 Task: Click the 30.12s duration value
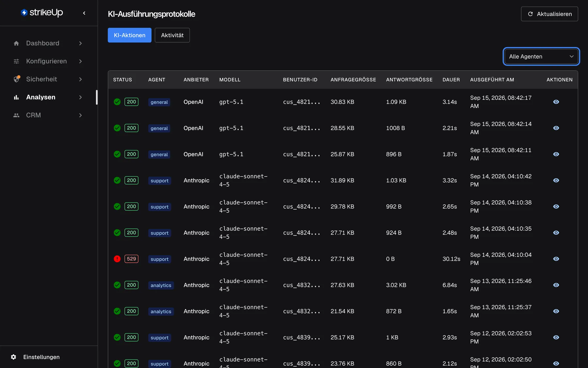tap(451, 259)
